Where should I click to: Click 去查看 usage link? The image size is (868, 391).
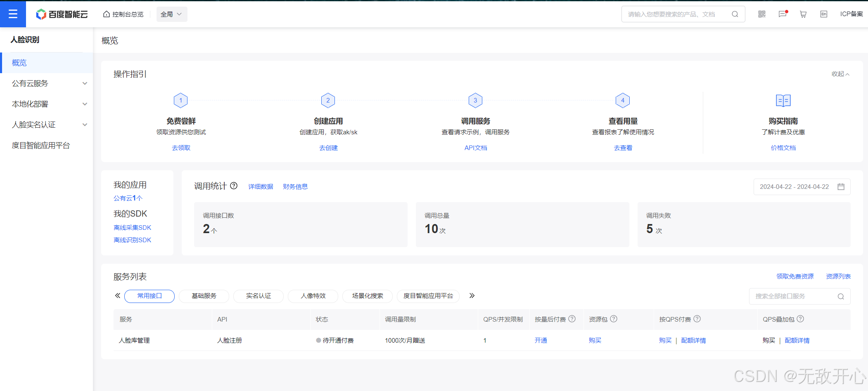623,148
